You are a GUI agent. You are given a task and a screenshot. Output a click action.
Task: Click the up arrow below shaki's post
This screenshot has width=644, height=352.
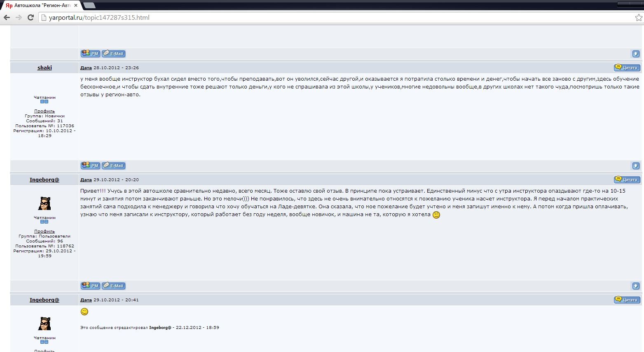(636, 166)
